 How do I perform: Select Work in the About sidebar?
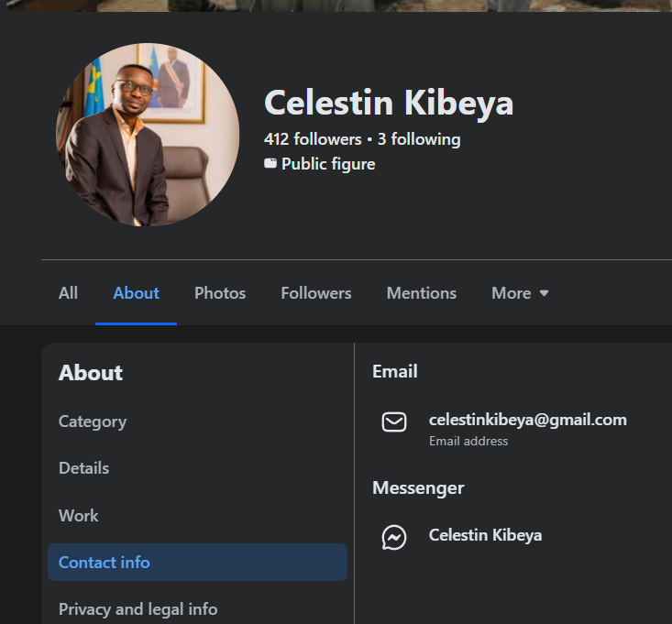[x=79, y=516]
